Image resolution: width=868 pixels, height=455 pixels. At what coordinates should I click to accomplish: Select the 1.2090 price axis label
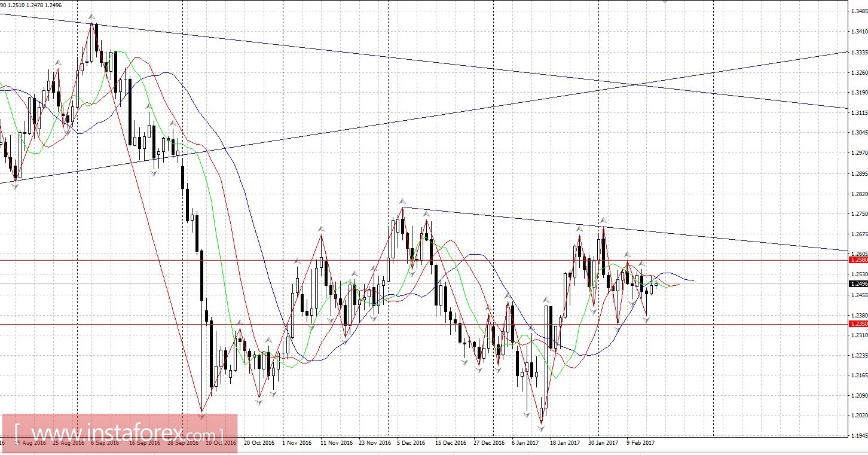[x=858, y=396]
